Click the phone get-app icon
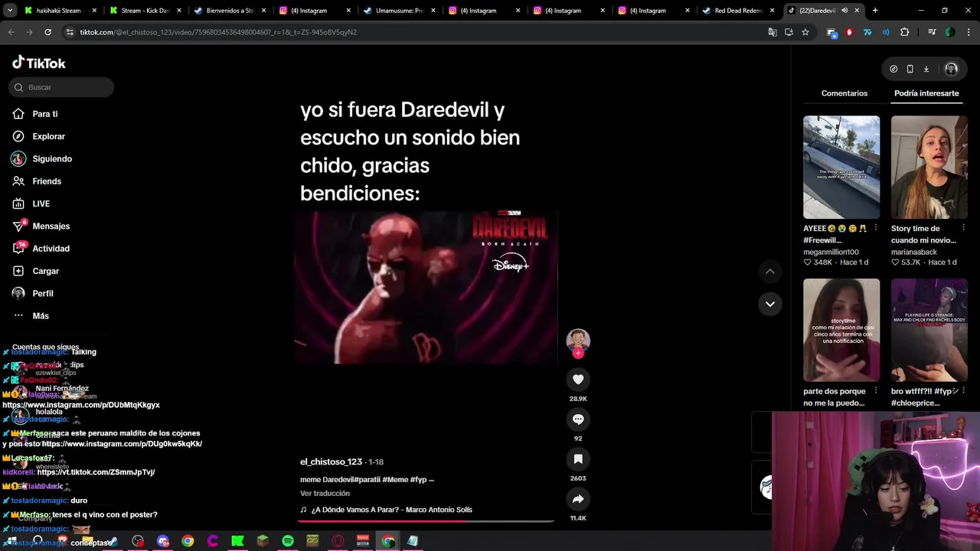Viewport: 980px width, 551px height. pyautogui.click(x=910, y=69)
